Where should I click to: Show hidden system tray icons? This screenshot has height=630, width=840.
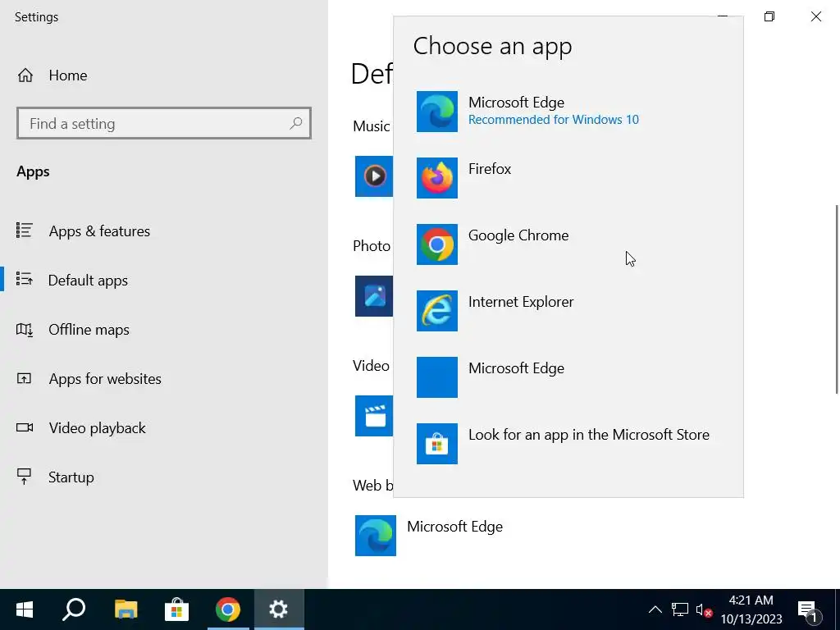coord(655,609)
